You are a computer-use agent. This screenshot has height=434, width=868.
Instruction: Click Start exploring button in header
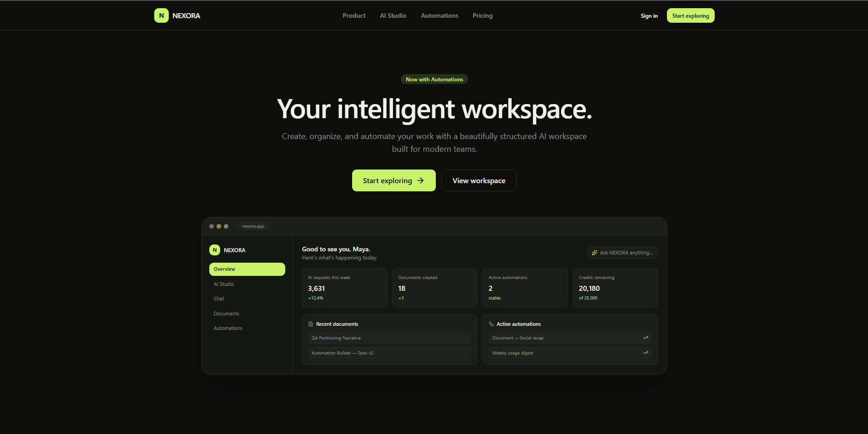pos(691,15)
